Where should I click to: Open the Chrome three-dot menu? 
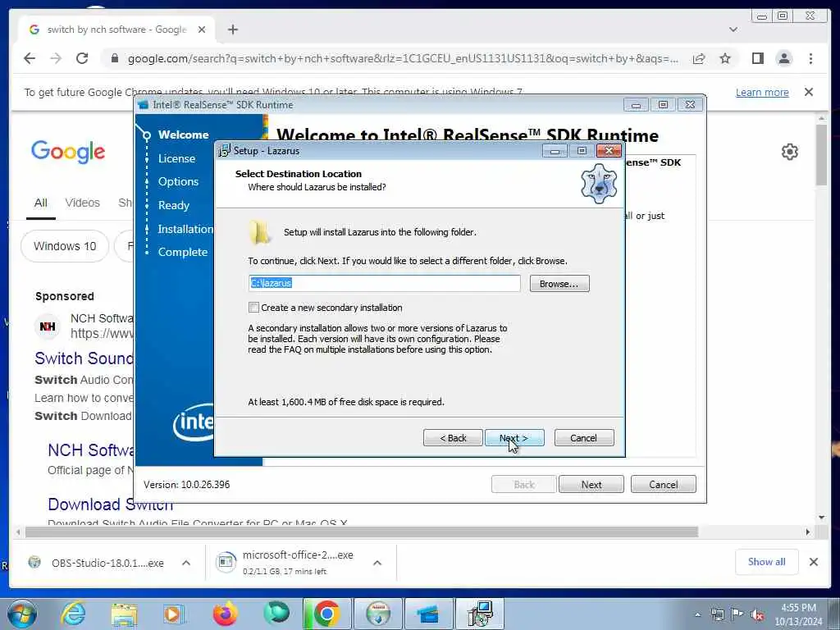tap(810, 58)
